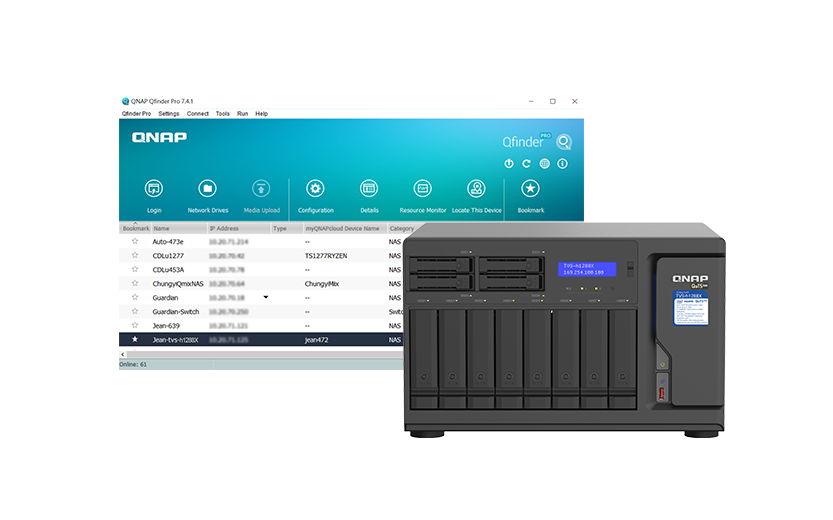The height and width of the screenshot is (520, 833).
Task: Select the ChungyiQmixNAS device row
Action: click(x=178, y=284)
